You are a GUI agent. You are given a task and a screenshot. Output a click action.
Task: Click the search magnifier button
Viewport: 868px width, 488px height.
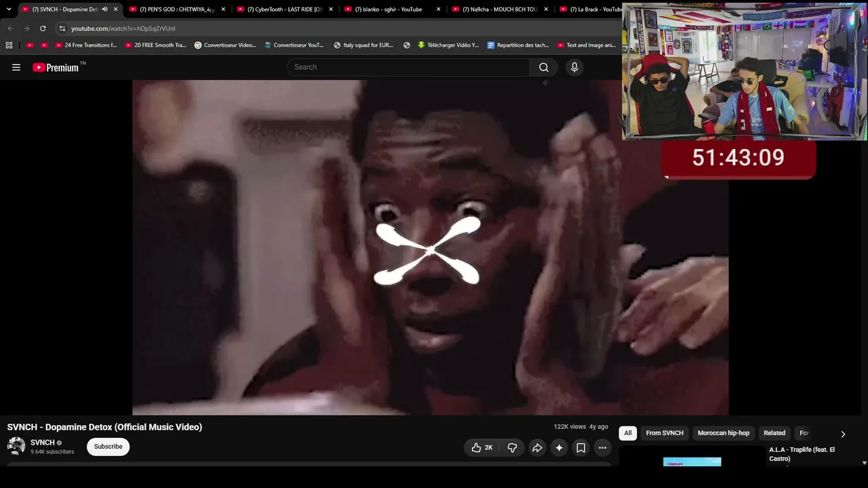544,67
